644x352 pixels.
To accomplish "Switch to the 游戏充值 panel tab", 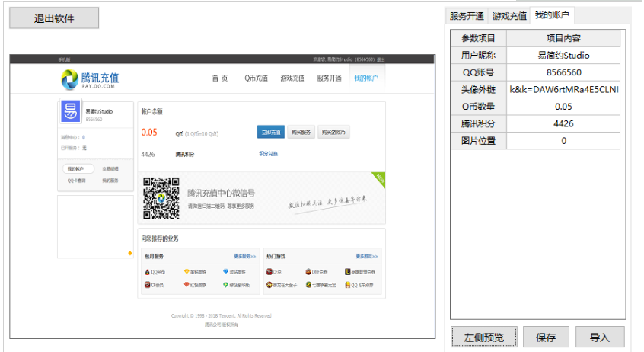I will pos(509,16).
